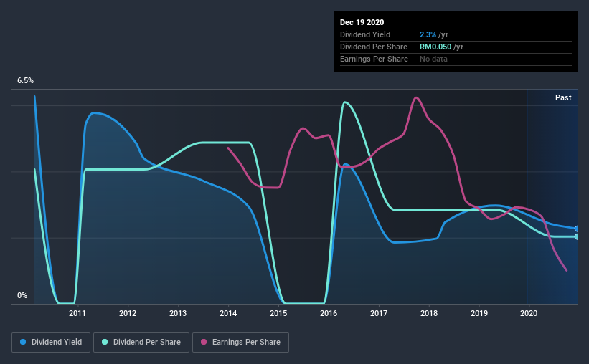
Task: Click the pink Earnings Per Share legend dot
Action: click(204, 342)
